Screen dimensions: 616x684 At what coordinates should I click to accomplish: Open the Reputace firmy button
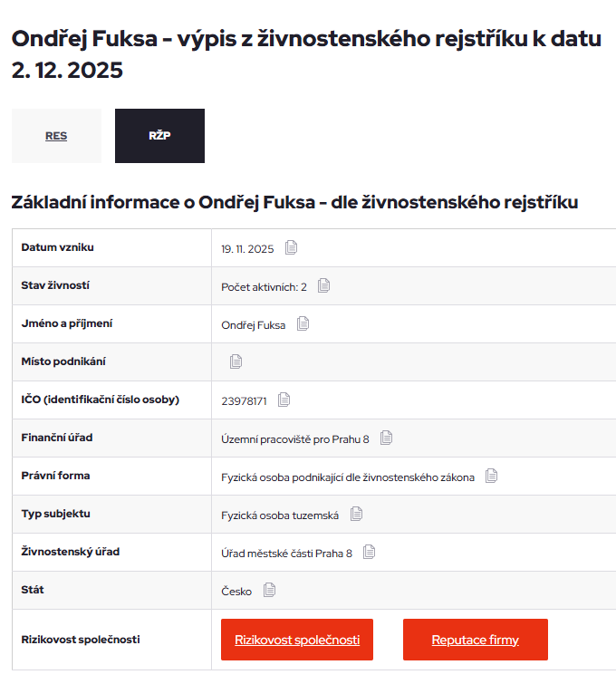coord(475,640)
